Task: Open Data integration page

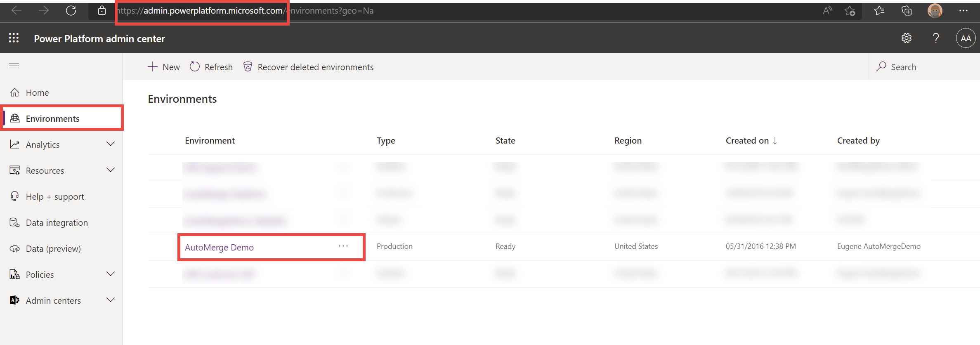Action: tap(57, 223)
